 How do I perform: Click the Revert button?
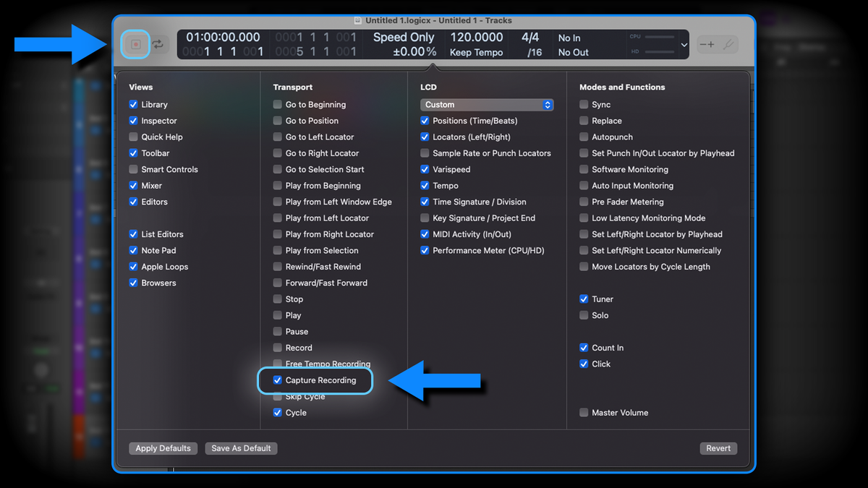(x=718, y=448)
